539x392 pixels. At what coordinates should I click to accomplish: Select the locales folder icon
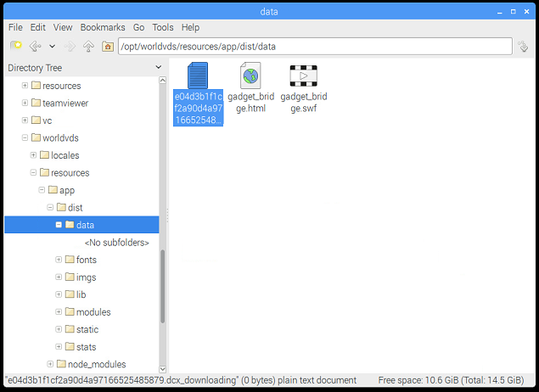coord(44,154)
